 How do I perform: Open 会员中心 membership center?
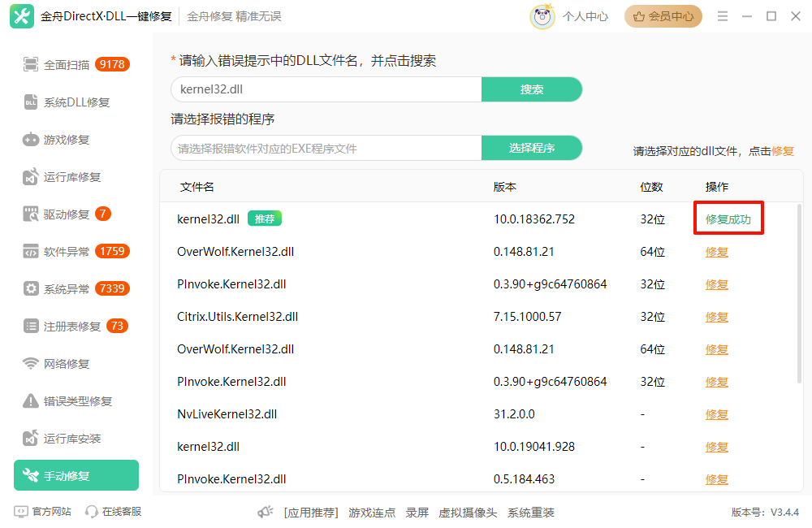[663, 15]
